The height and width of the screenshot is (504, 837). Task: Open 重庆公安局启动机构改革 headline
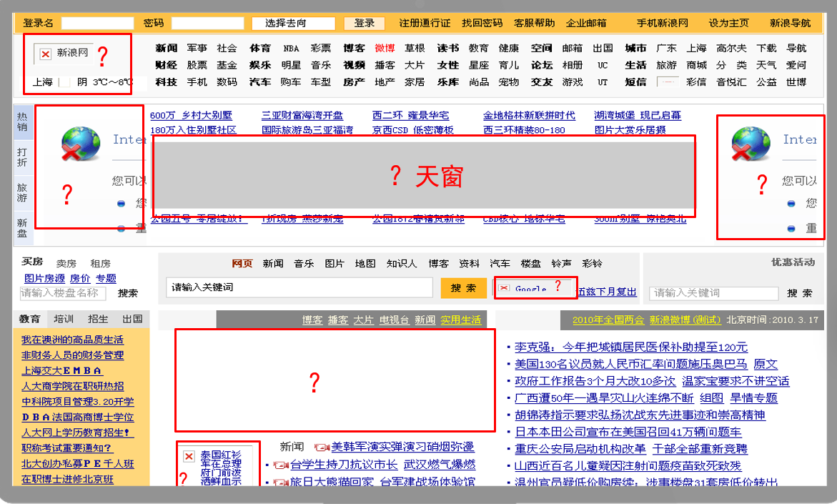click(580, 449)
